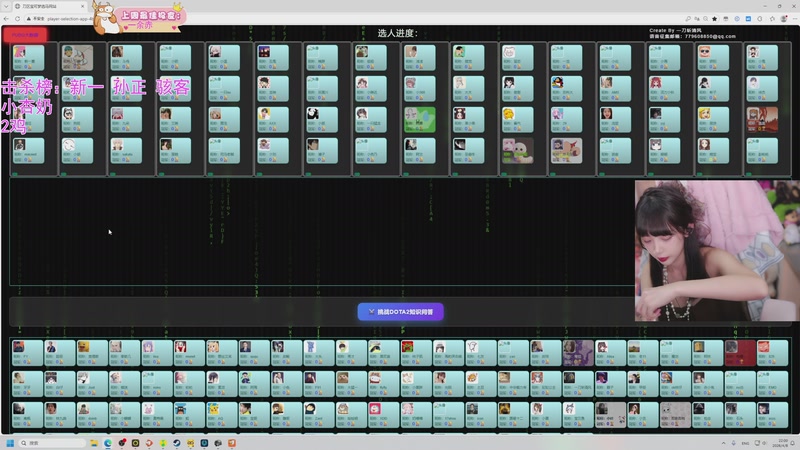Image resolution: width=800 pixels, height=450 pixels.
Task: Select the 刀区宝可梦选马网址 browser tab
Action: tap(49, 6)
